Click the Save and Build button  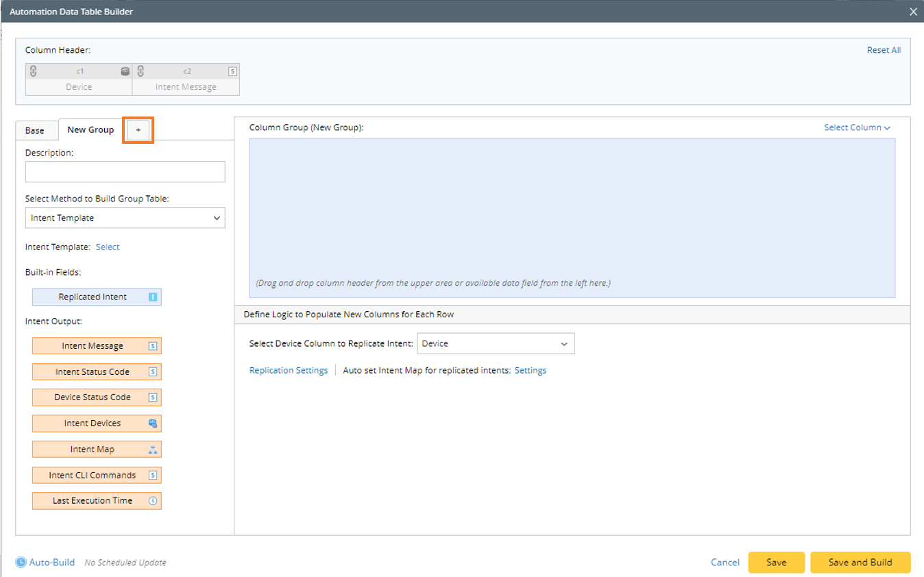(860, 563)
